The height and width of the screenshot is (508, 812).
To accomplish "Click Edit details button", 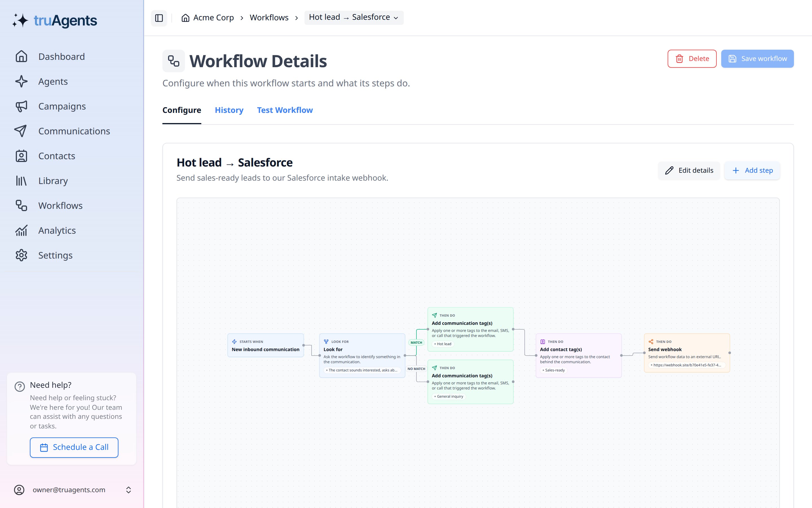I will pyautogui.click(x=689, y=170).
